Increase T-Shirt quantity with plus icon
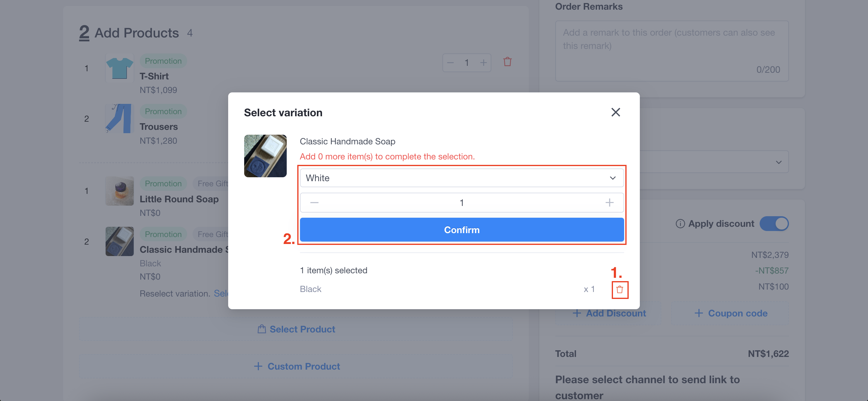 (x=483, y=63)
